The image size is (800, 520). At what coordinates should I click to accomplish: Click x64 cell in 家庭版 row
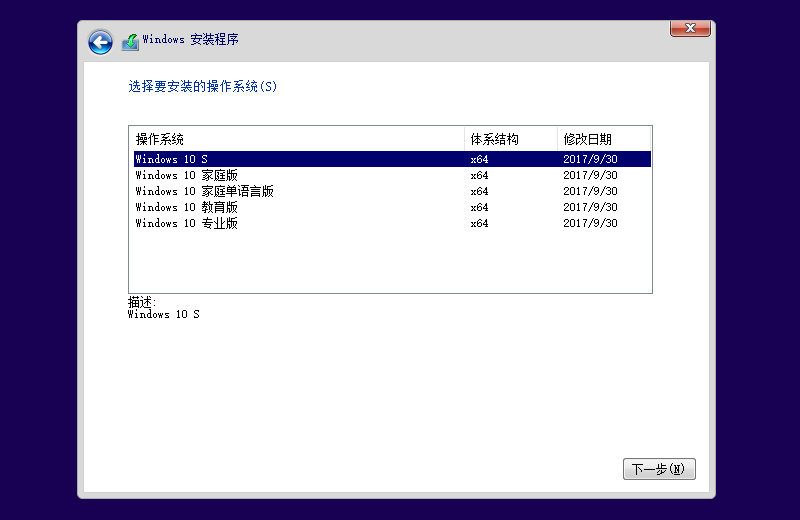click(479, 176)
